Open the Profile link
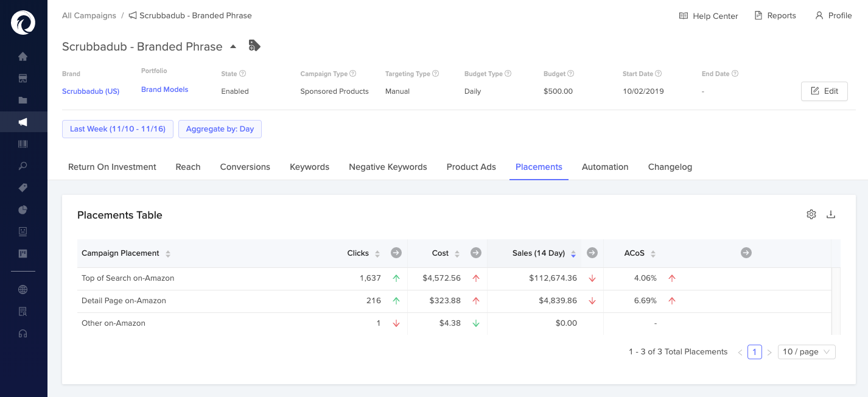Image resolution: width=868 pixels, height=397 pixels. point(833,15)
